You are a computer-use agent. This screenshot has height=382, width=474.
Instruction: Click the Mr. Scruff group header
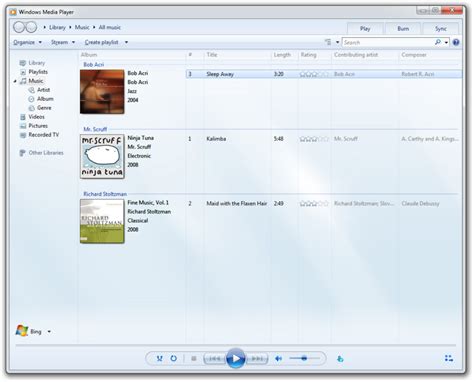(95, 129)
